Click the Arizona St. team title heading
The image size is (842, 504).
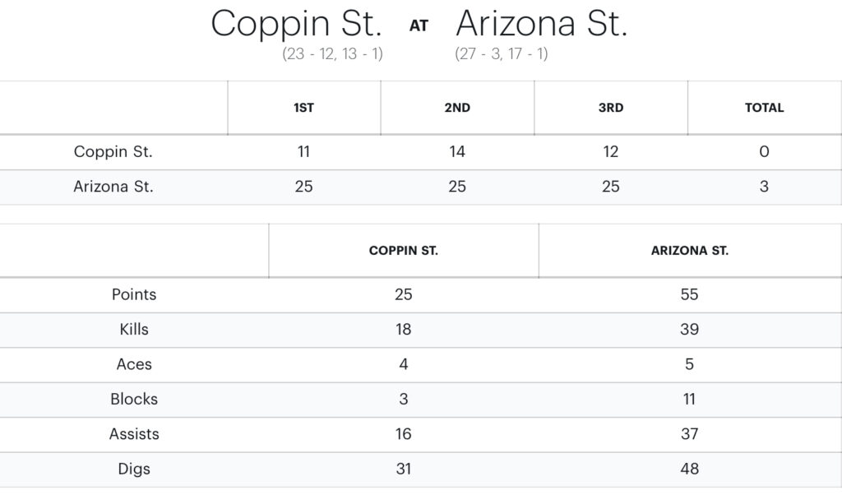pyautogui.click(x=541, y=24)
